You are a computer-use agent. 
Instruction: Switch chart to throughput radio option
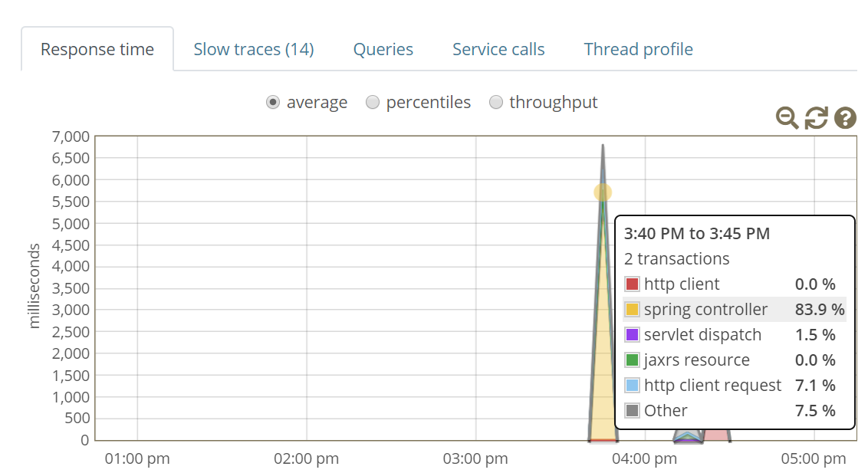point(496,103)
